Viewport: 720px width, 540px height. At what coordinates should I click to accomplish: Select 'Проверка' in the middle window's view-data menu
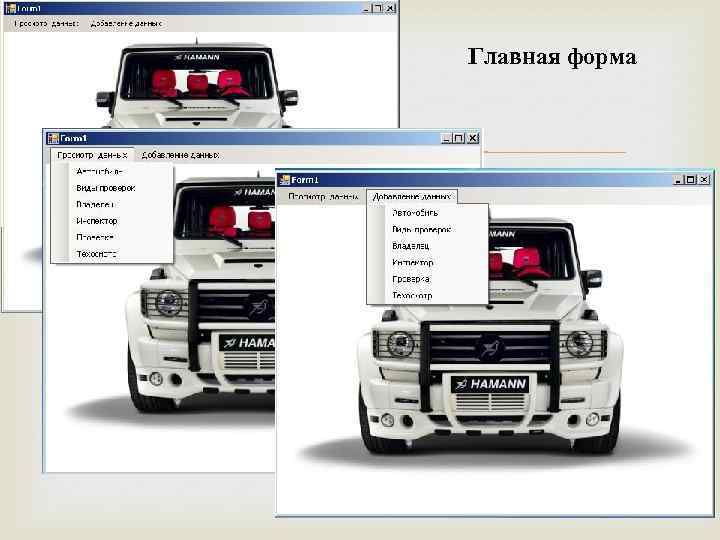[x=95, y=237]
